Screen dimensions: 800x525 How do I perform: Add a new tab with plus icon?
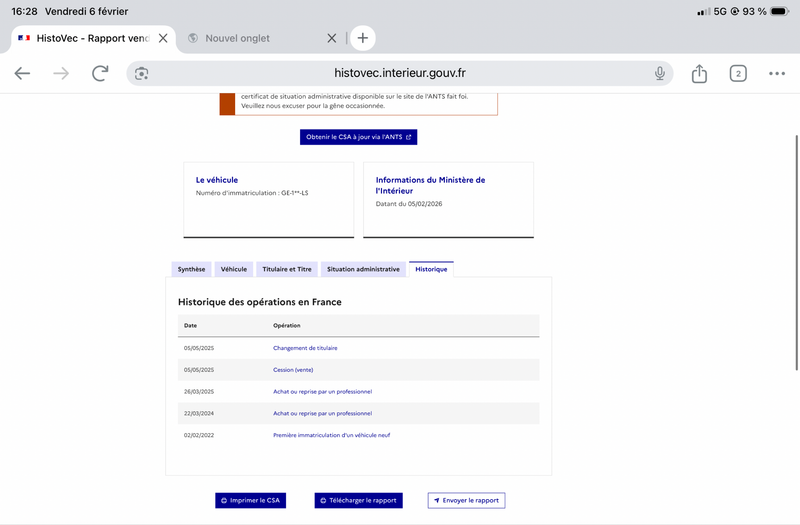point(363,38)
